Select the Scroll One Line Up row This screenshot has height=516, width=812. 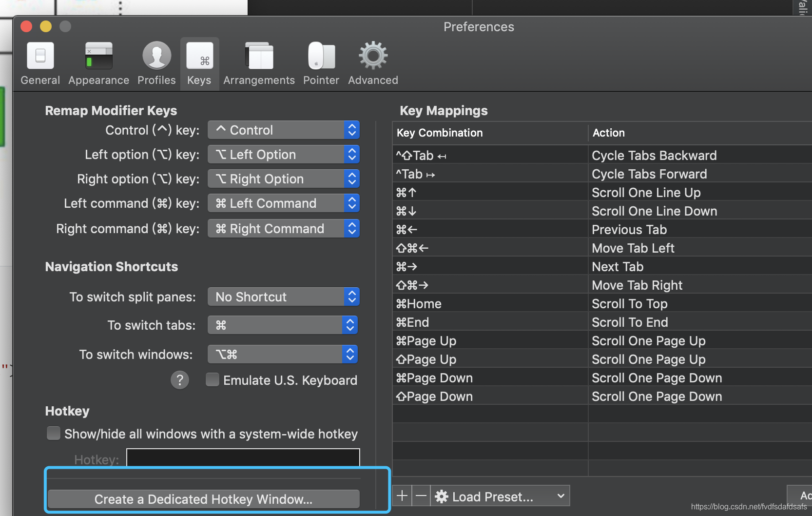click(x=602, y=192)
